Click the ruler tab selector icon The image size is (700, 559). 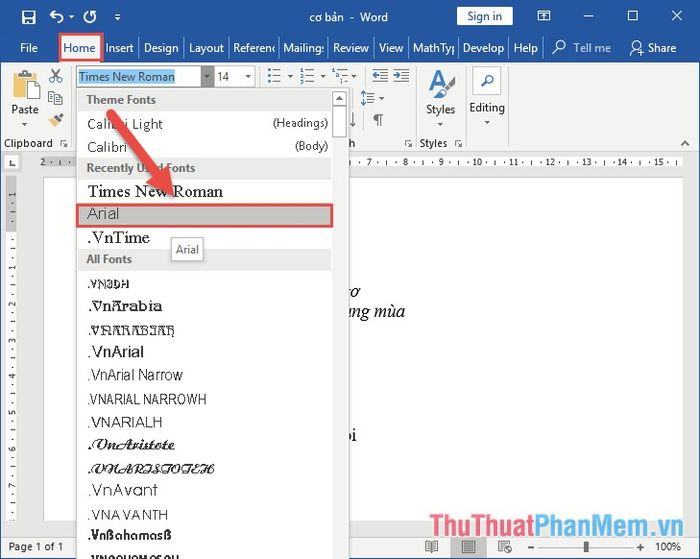(x=12, y=163)
